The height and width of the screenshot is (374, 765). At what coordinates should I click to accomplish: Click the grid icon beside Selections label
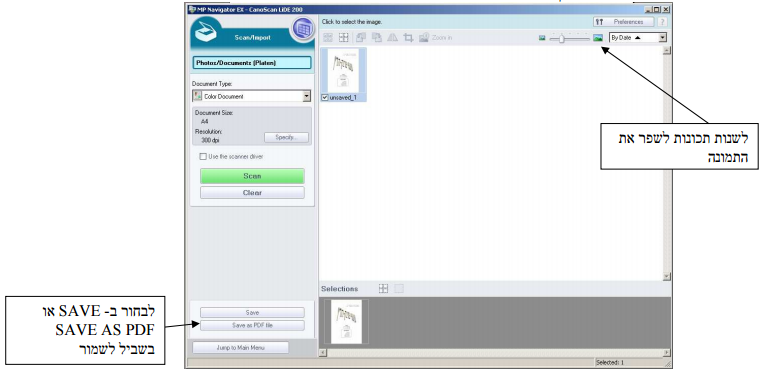(x=383, y=289)
